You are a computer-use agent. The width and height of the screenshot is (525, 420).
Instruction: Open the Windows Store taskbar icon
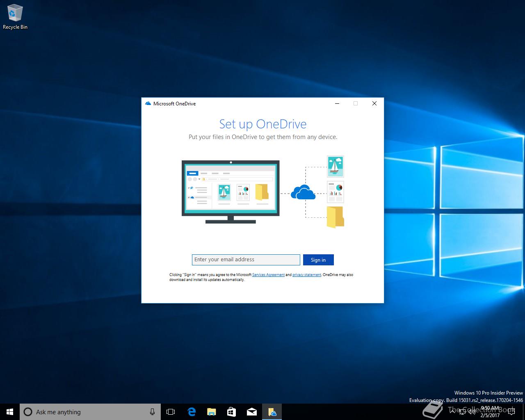(231, 412)
